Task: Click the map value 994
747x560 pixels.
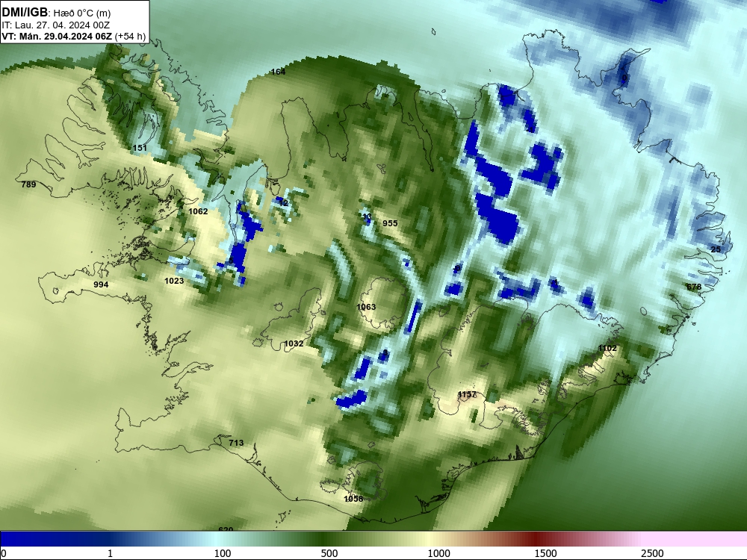Action: [101, 284]
